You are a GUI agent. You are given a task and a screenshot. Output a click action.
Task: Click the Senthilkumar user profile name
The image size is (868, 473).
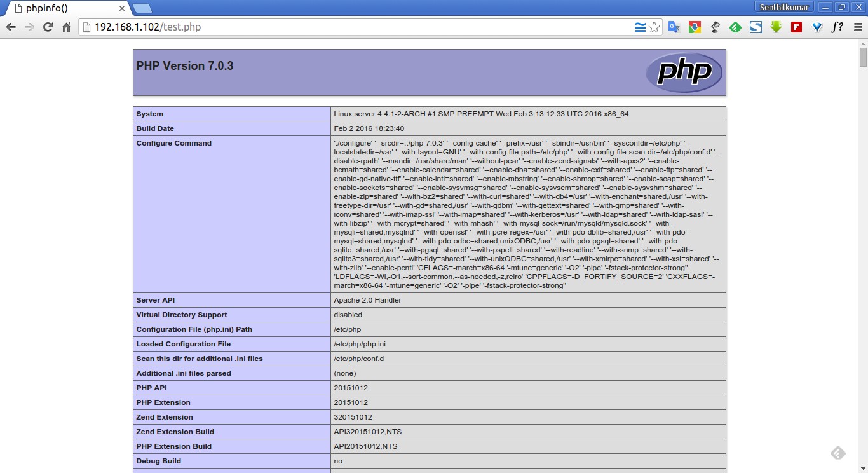[785, 7]
